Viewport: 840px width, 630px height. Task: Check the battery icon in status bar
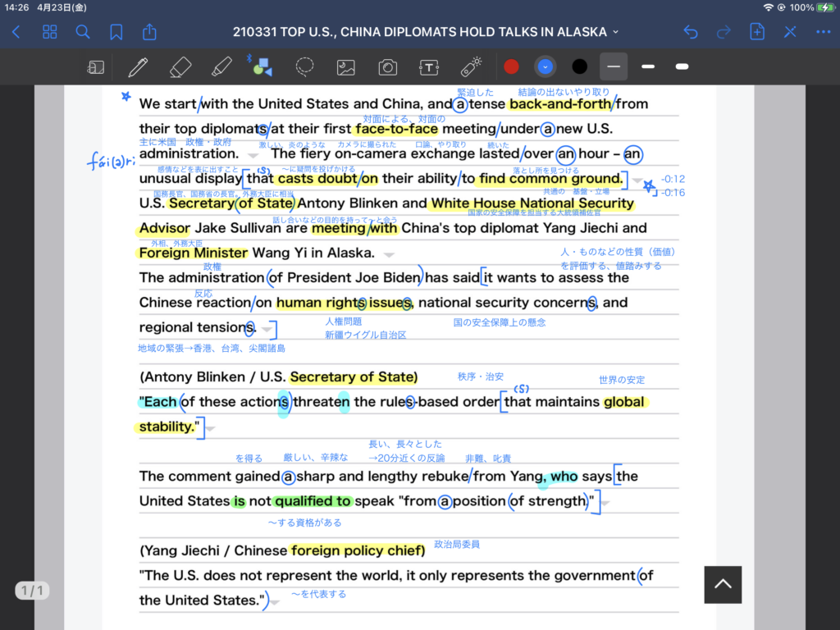coord(825,7)
